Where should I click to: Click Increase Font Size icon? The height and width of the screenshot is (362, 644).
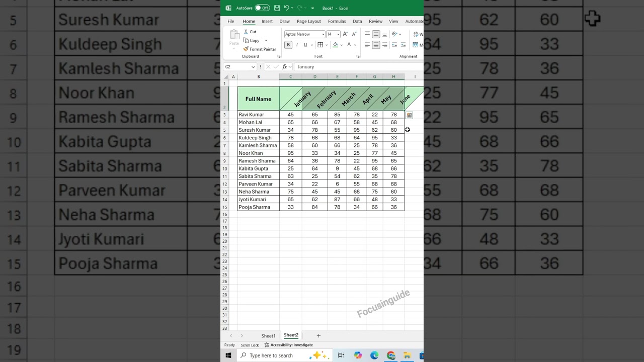pos(345,34)
